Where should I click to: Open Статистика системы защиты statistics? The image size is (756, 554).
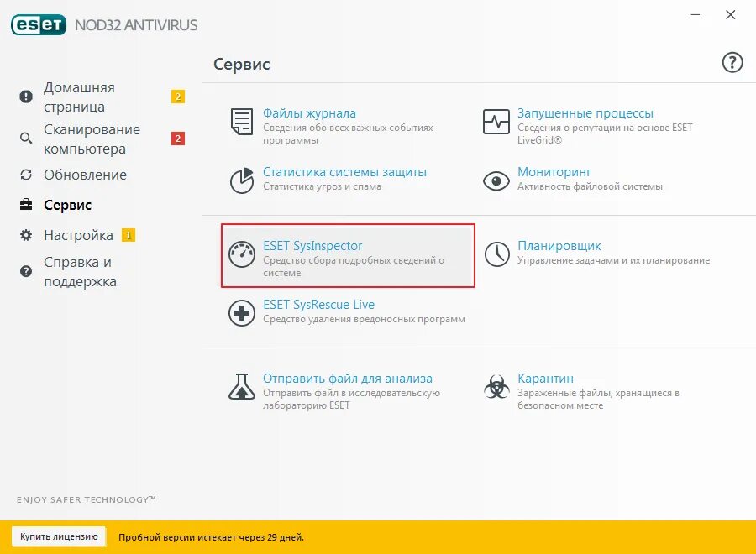click(344, 173)
